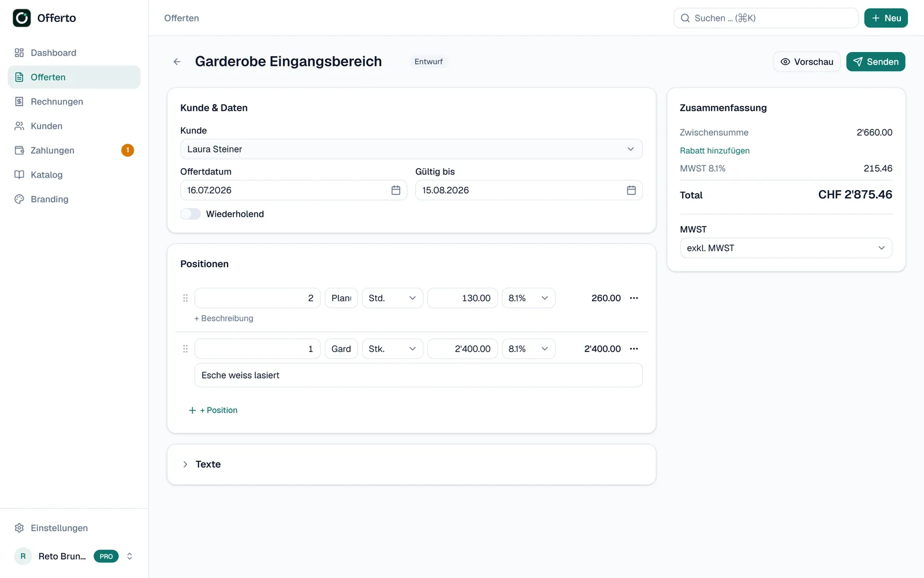
Task: Click quantity field showing 1
Action: (x=258, y=349)
